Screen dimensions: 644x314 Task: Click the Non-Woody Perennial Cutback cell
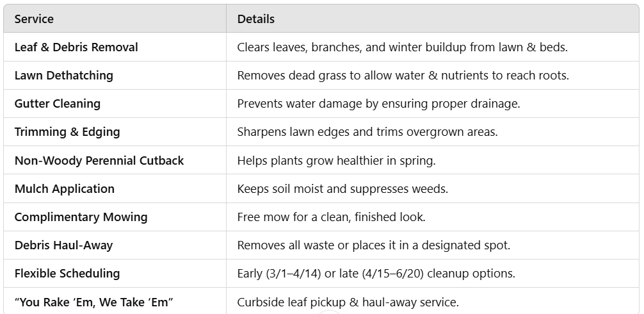pyautogui.click(x=115, y=160)
